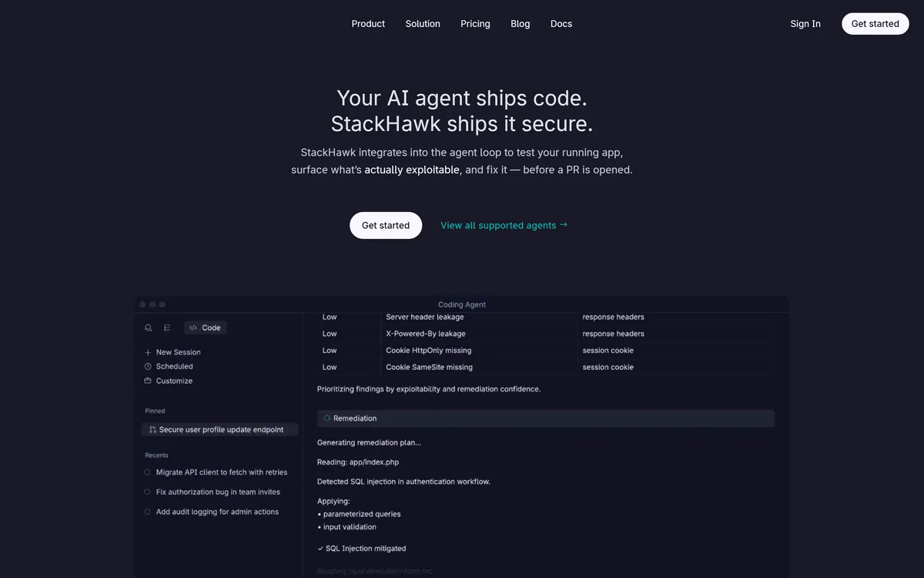The width and height of the screenshot is (924, 578).
Task: Click the header Get started button
Action: pos(875,24)
